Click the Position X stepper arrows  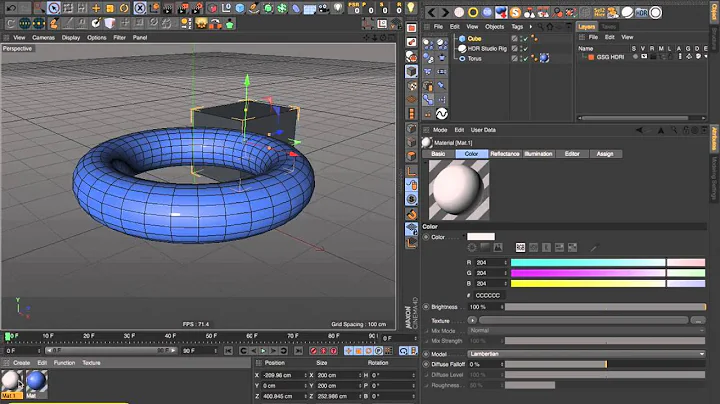pos(305,375)
